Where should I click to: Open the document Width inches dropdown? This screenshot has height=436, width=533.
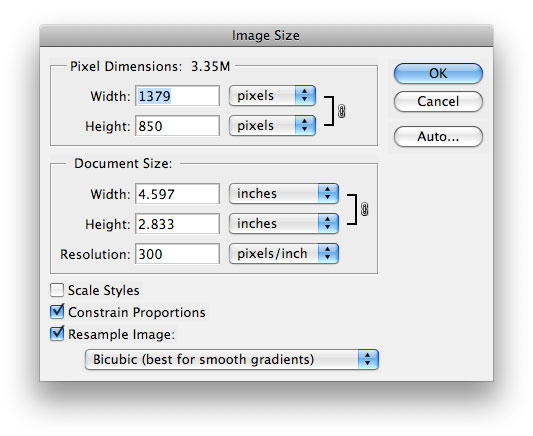click(284, 193)
